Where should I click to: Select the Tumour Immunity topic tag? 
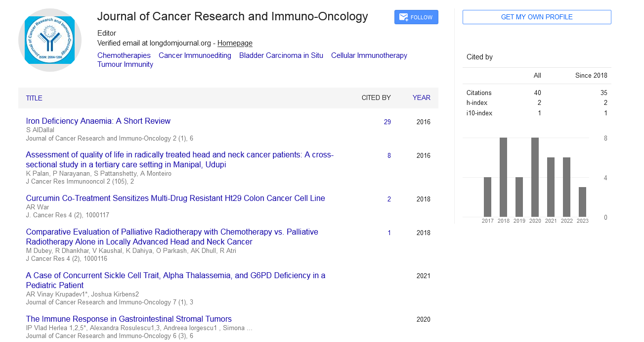[125, 64]
